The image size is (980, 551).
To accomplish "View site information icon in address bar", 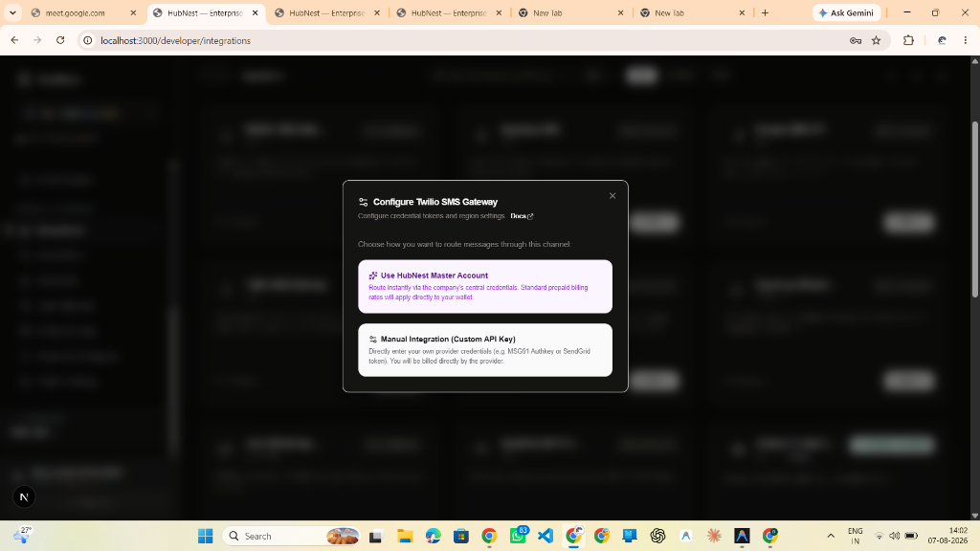I will [88, 40].
